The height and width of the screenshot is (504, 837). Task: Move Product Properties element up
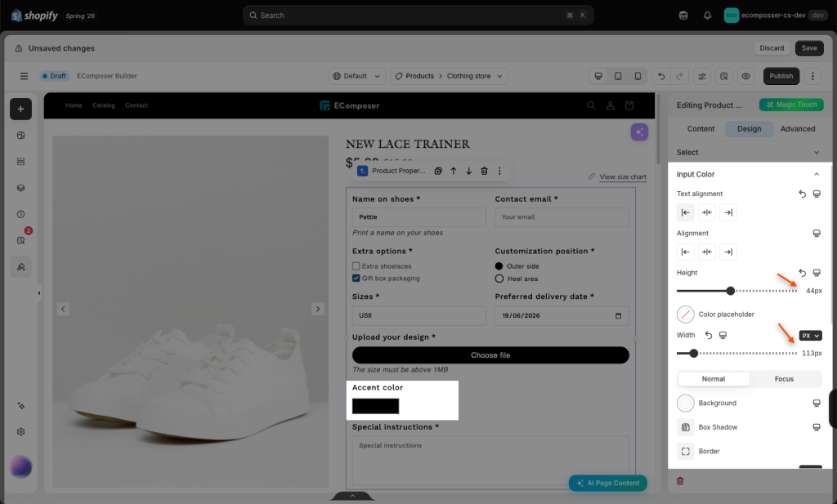pos(453,172)
